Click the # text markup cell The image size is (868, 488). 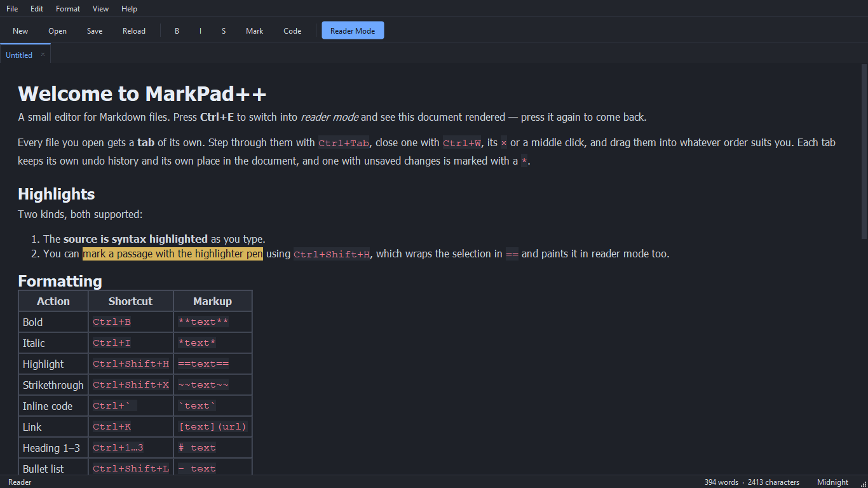pyautogui.click(x=213, y=448)
